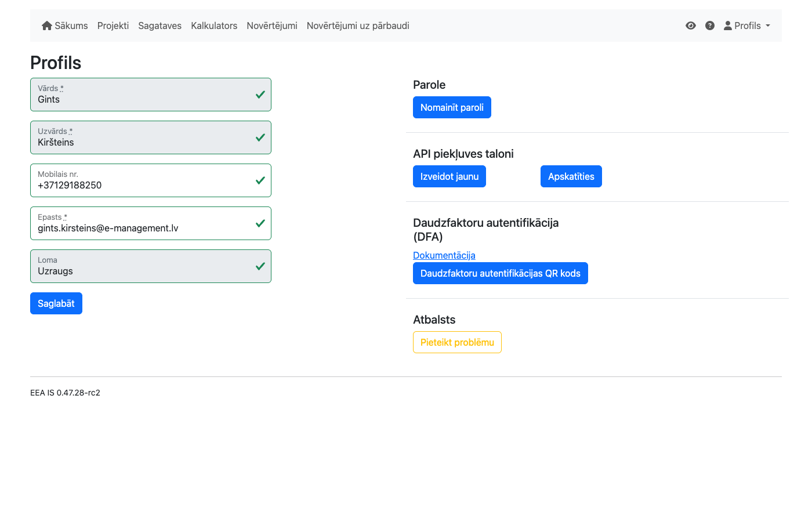
Task: Click the green checkmark in Loma field
Action: pos(260,266)
